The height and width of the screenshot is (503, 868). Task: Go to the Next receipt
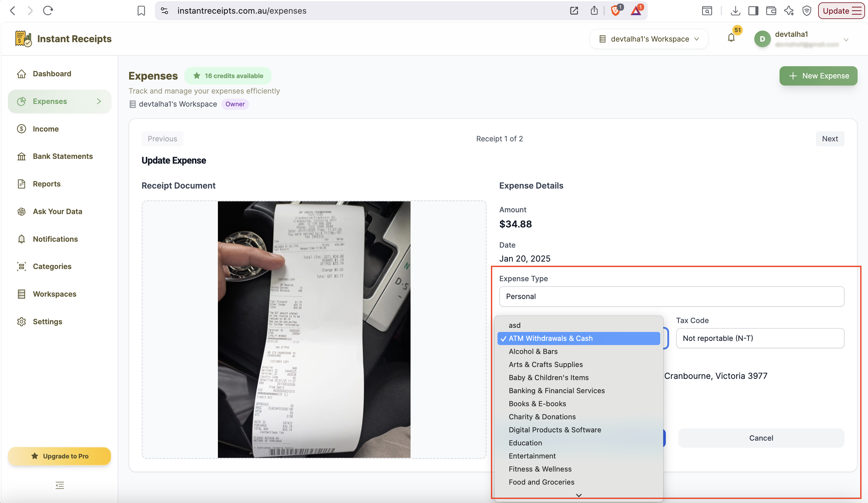click(830, 138)
